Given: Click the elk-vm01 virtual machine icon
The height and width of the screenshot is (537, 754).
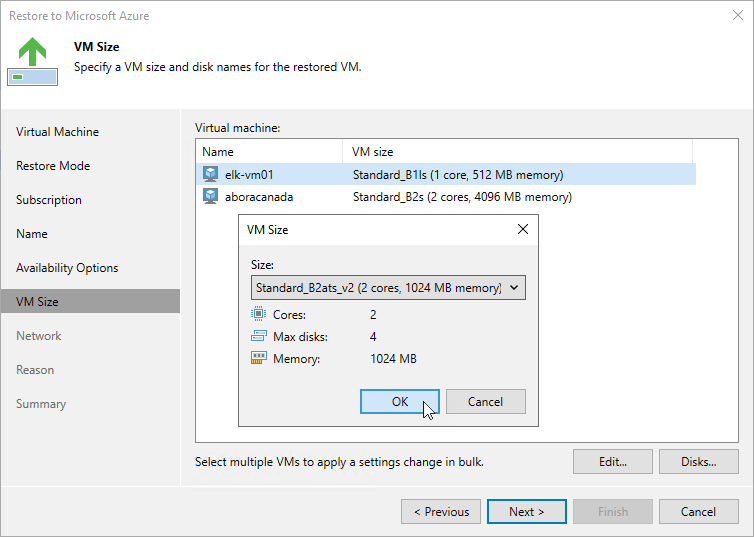Looking at the screenshot, I should 210,174.
